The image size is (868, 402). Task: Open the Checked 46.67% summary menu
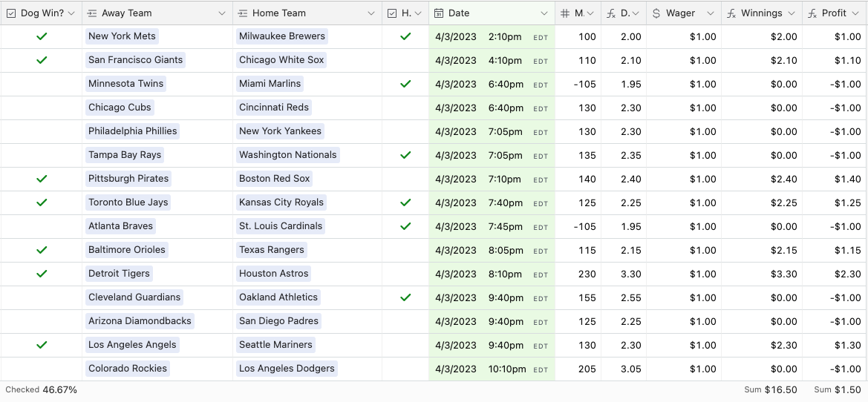[x=42, y=389]
